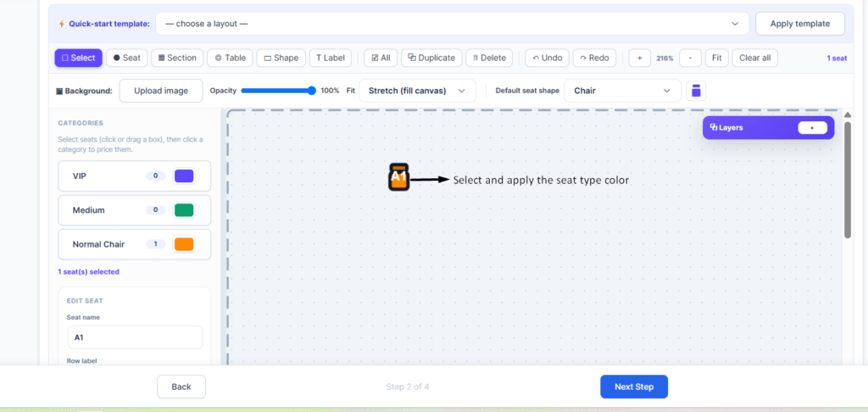Activate the Label tool
Screen dimensions: 868x412
click(x=331, y=58)
